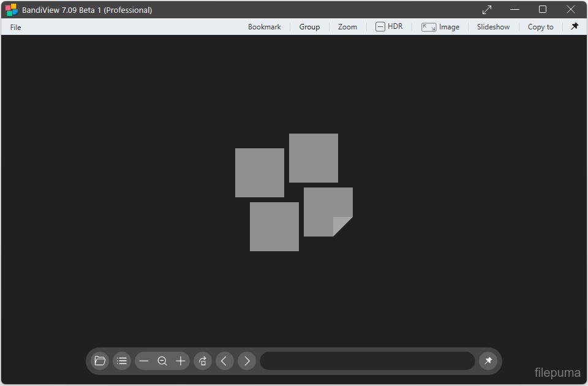
Task: Click the open folder icon in bottom toolbar
Action: pos(100,361)
